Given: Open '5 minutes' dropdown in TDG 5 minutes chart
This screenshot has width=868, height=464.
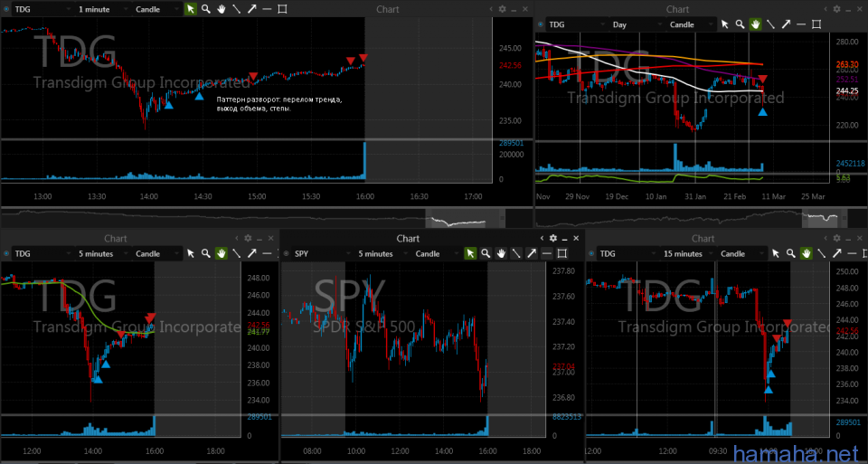Looking at the screenshot, I should coord(102,253).
